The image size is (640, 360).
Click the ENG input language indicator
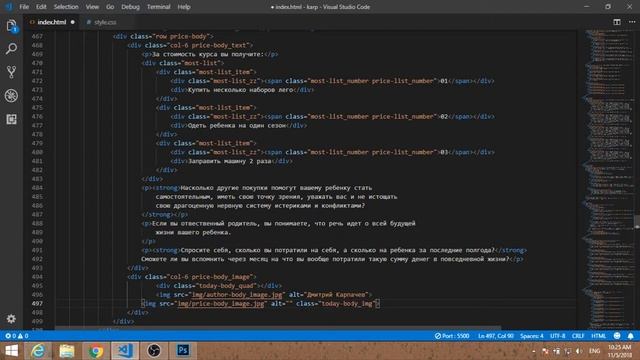595,351
